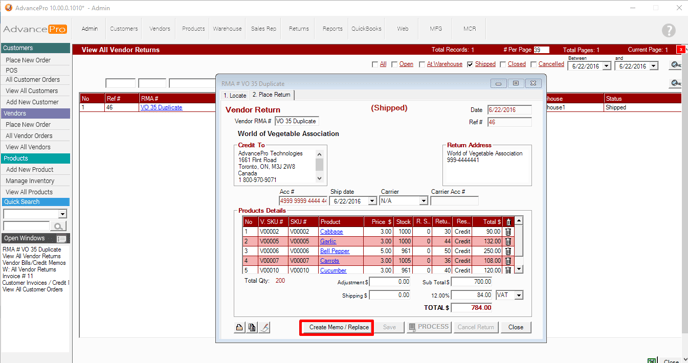Image resolution: width=688 pixels, height=363 pixels.
Task: Click the search icon beside date range
Action: [675, 65]
